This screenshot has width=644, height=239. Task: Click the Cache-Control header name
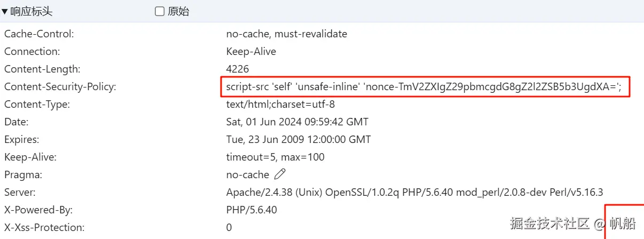(39, 34)
